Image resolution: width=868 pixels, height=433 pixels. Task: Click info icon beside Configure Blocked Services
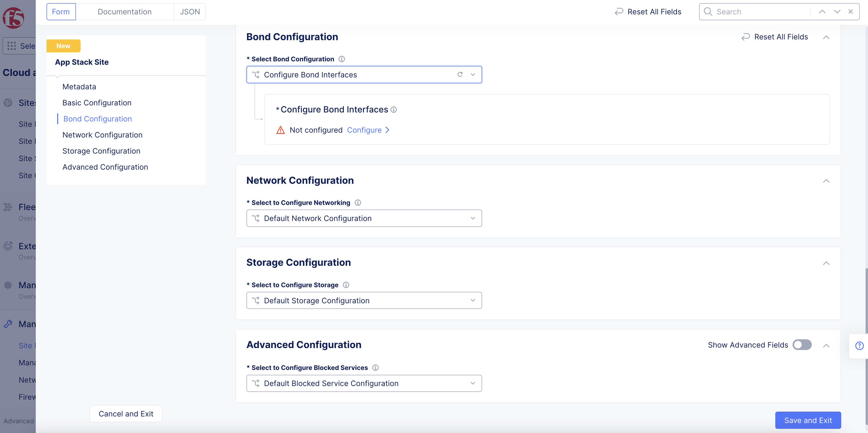coord(375,368)
